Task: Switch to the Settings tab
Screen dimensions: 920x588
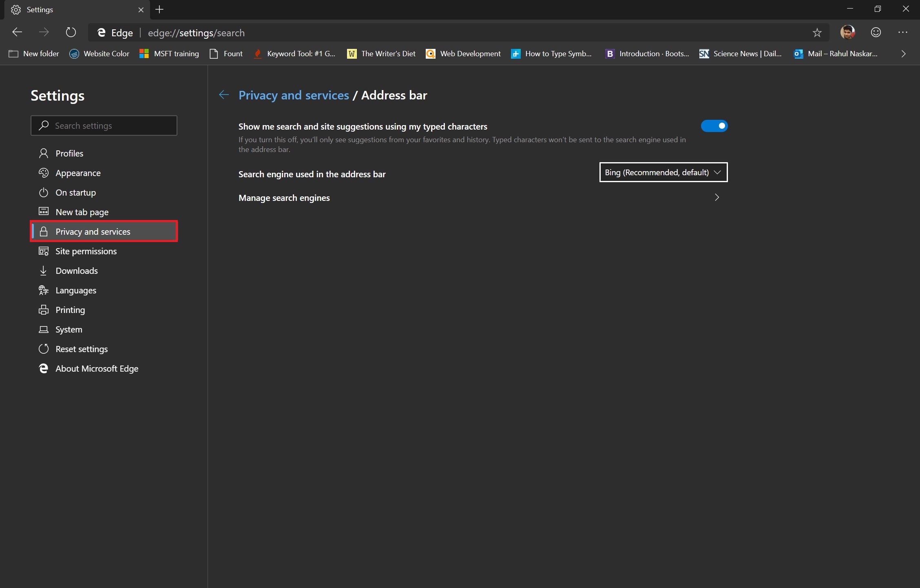Action: (x=41, y=9)
